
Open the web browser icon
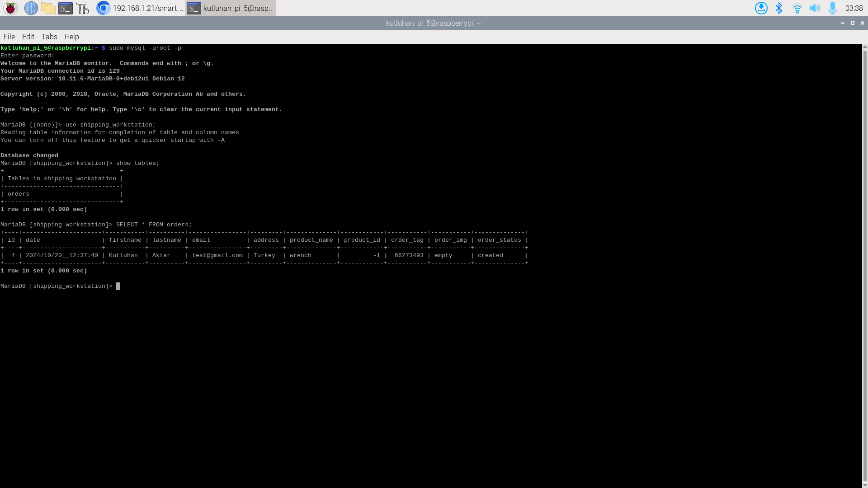pyautogui.click(x=30, y=8)
